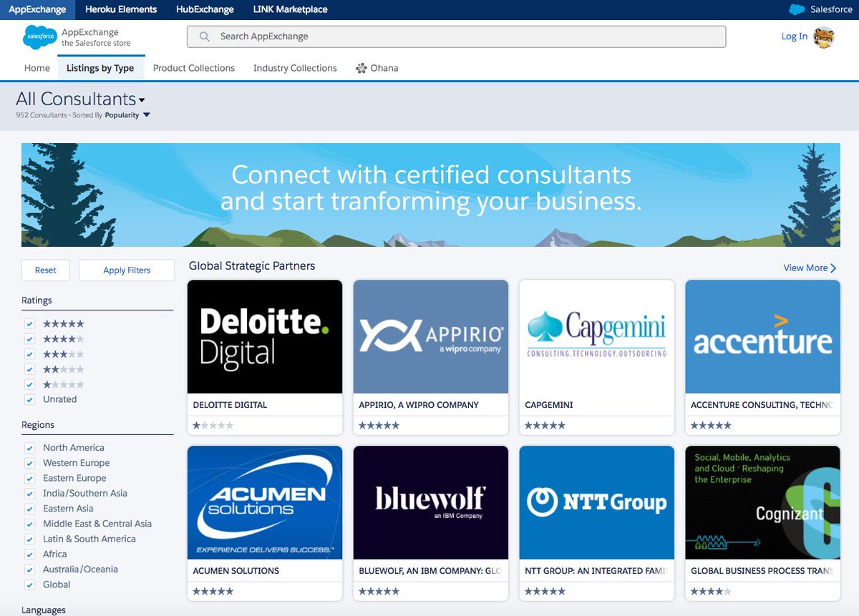The height and width of the screenshot is (616, 859).
Task: Click Deloitte Digital star rating
Action: 213,426
